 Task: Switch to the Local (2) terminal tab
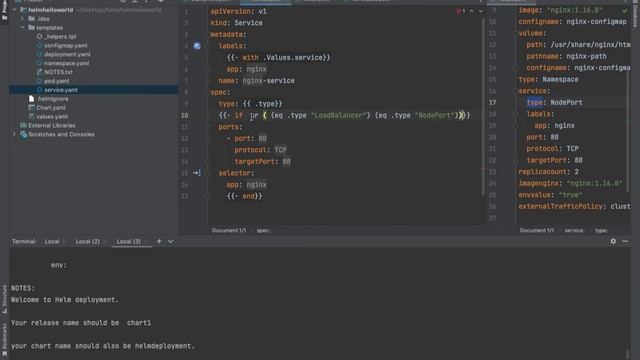coord(87,242)
